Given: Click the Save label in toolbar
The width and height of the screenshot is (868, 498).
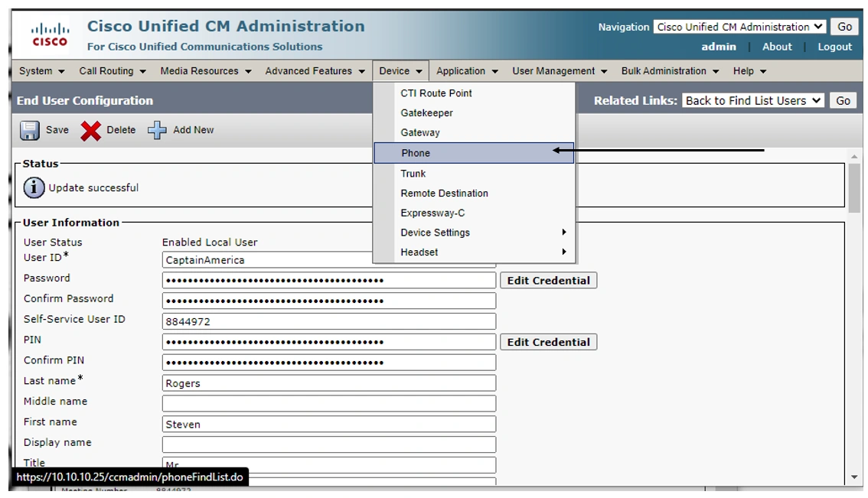Looking at the screenshot, I should pos(57,130).
